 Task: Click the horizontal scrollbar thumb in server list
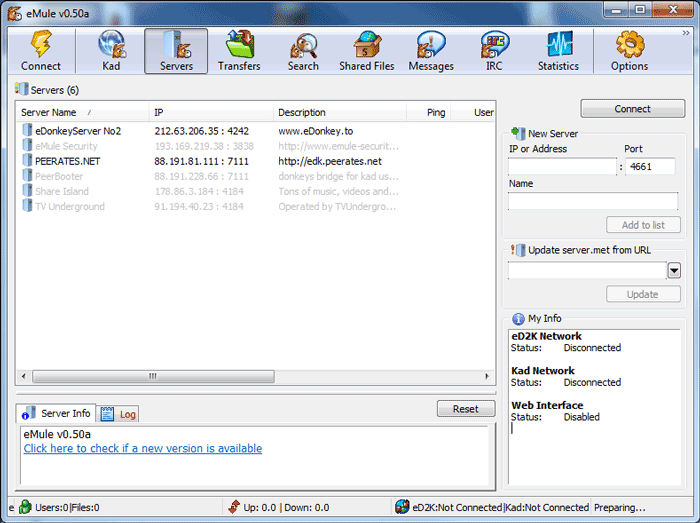[153, 376]
